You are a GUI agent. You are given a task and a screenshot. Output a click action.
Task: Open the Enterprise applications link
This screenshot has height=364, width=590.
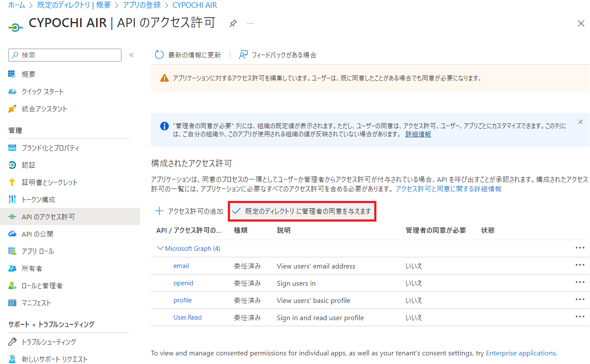[521, 353]
